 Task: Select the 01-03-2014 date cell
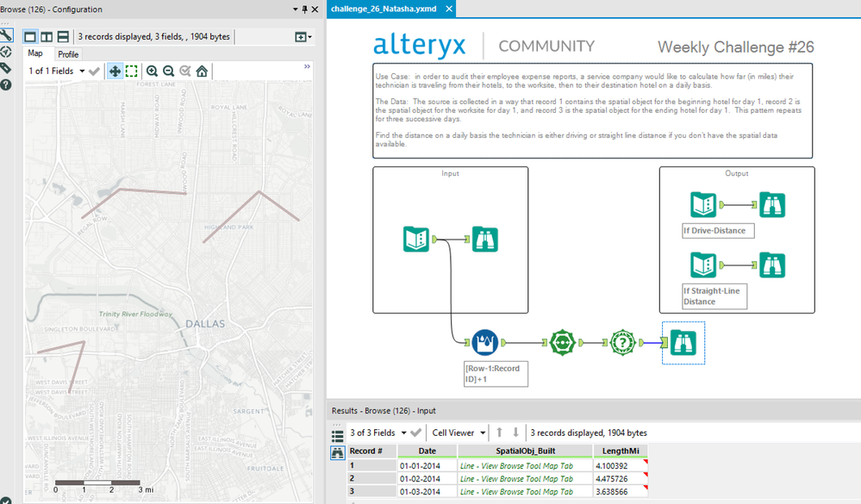point(427,492)
